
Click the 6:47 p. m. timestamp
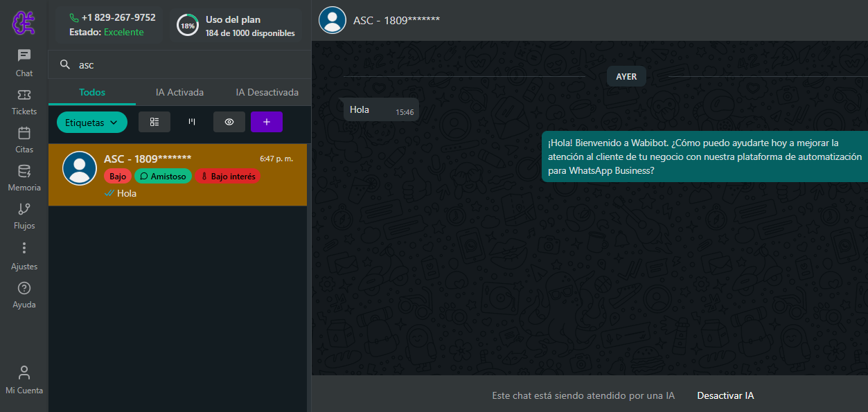click(276, 159)
